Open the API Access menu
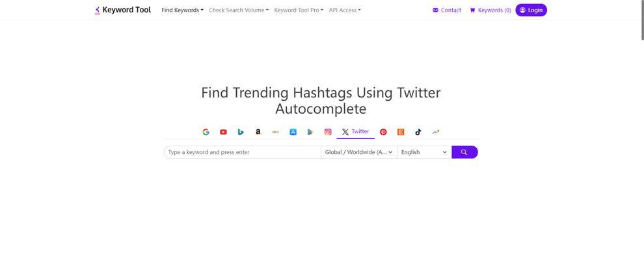This screenshot has width=644, height=260. [345, 10]
